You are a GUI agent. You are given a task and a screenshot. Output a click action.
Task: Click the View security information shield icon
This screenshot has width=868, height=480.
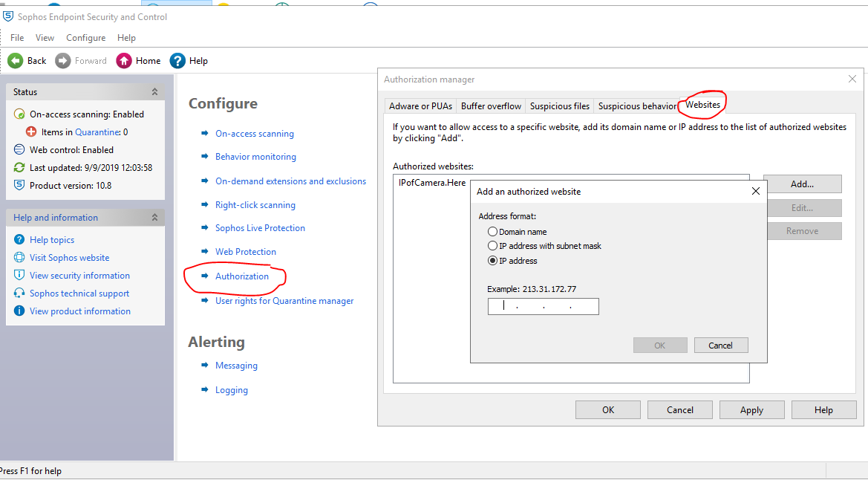pyautogui.click(x=19, y=275)
